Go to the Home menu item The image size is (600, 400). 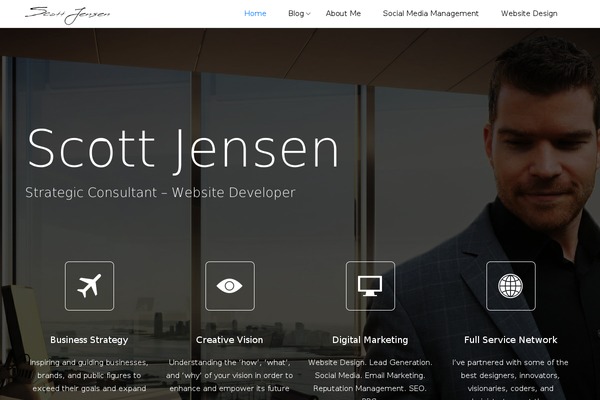click(255, 13)
